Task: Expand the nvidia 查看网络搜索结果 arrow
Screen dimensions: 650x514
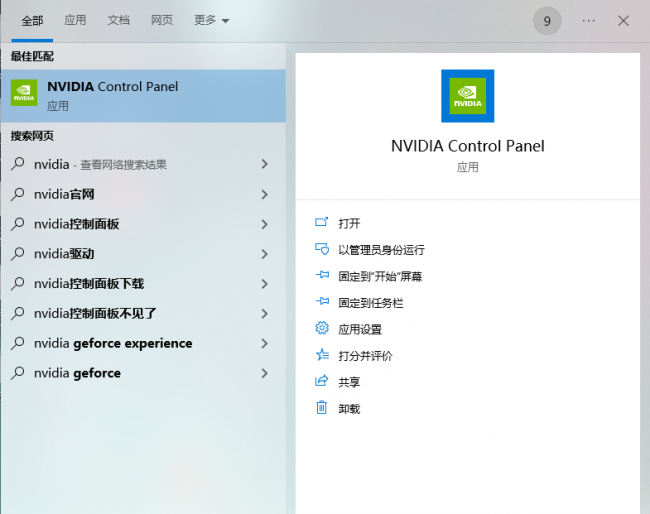Action: pyautogui.click(x=264, y=164)
